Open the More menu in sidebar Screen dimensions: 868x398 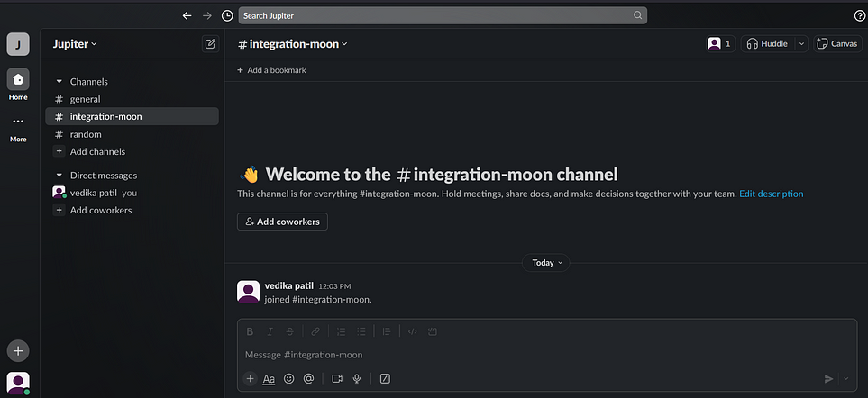(x=18, y=128)
